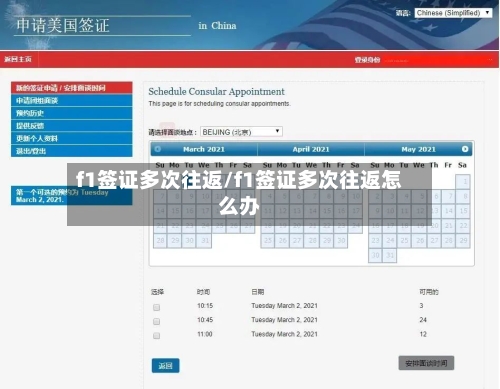
Task: Click the 申请美国签证 site title
Action: [x=63, y=26]
